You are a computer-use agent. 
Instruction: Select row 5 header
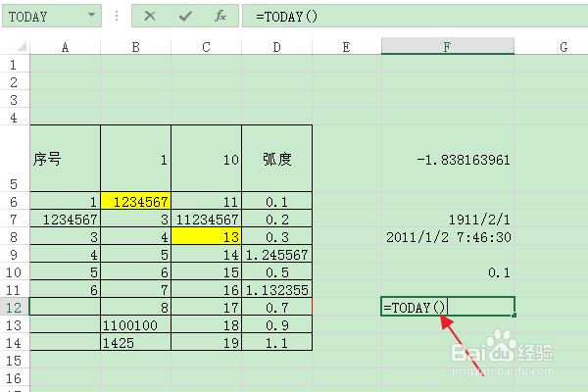pyautogui.click(x=15, y=159)
